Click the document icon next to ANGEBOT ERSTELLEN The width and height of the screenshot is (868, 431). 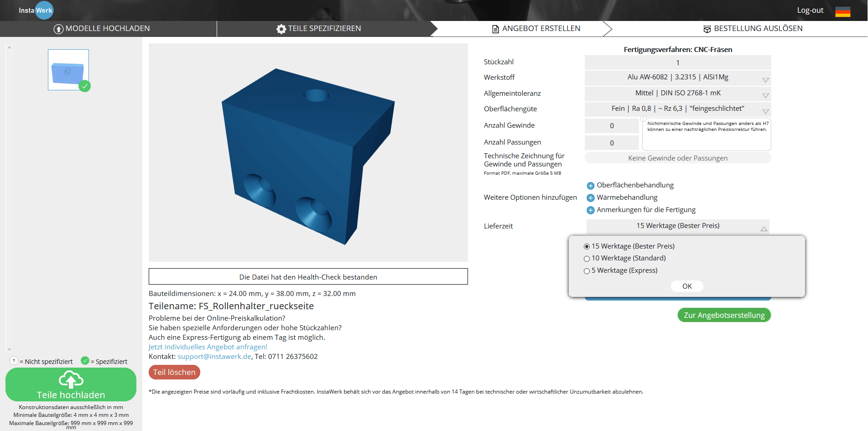(x=494, y=28)
